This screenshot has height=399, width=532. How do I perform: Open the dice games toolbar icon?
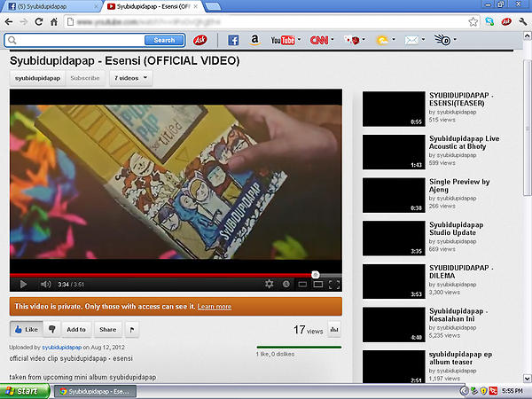(x=352, y=40)
